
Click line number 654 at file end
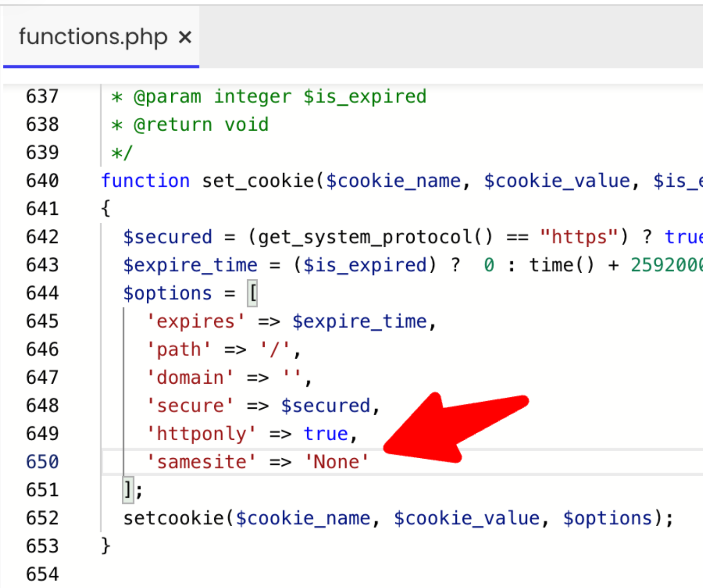(42, 574)
